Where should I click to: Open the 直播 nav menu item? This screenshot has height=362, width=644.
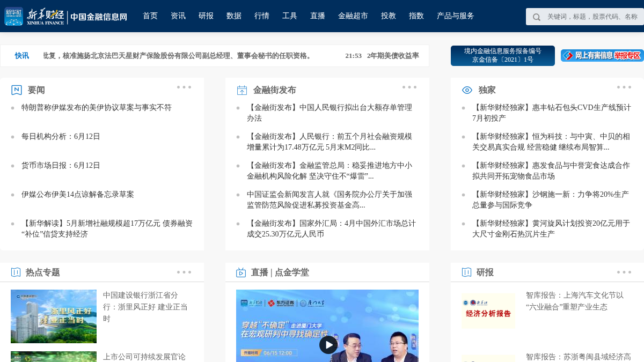(x=318, y=16)
